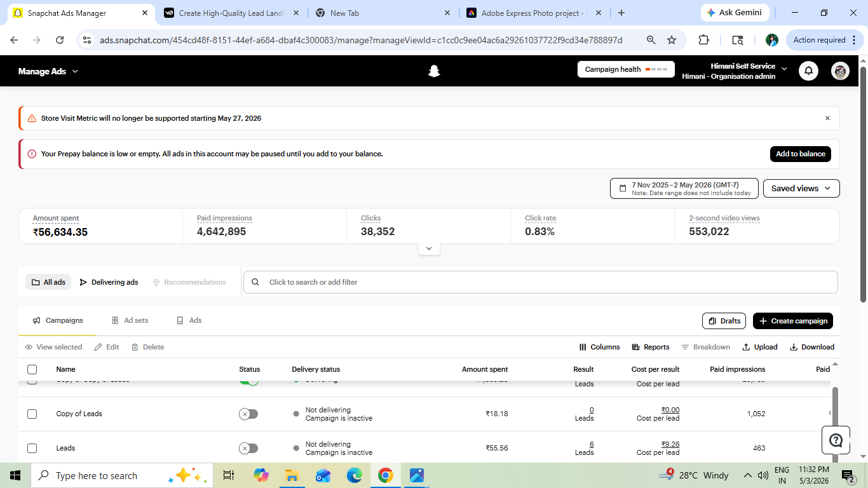This screenshot has height=488, width=868.
Task: Click the search magnifier icon in filter bar
Action: point(255,282)
